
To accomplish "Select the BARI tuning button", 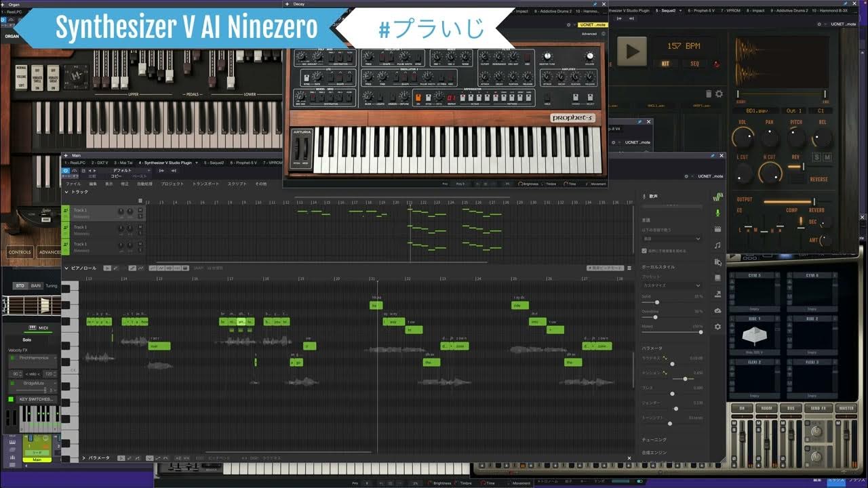I will (x=36, y=286).
